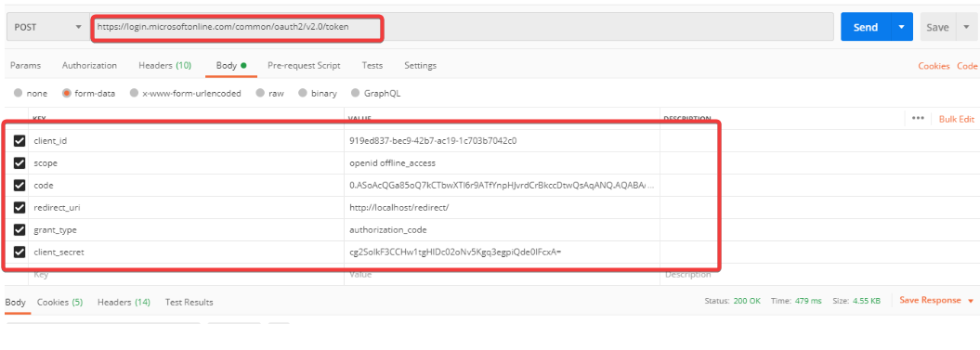Expand the Send button dropdown arrow
Screen dimensions: 980x350
click(901, 28)
